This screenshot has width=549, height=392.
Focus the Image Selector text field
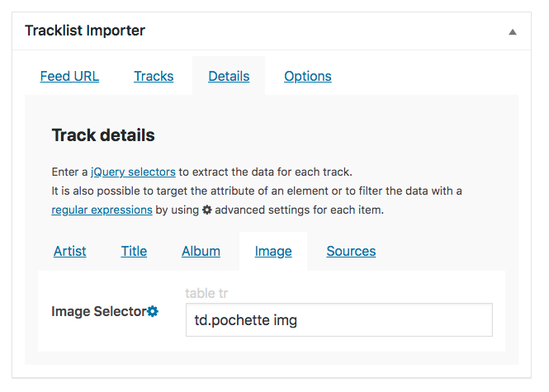(338, 320)
